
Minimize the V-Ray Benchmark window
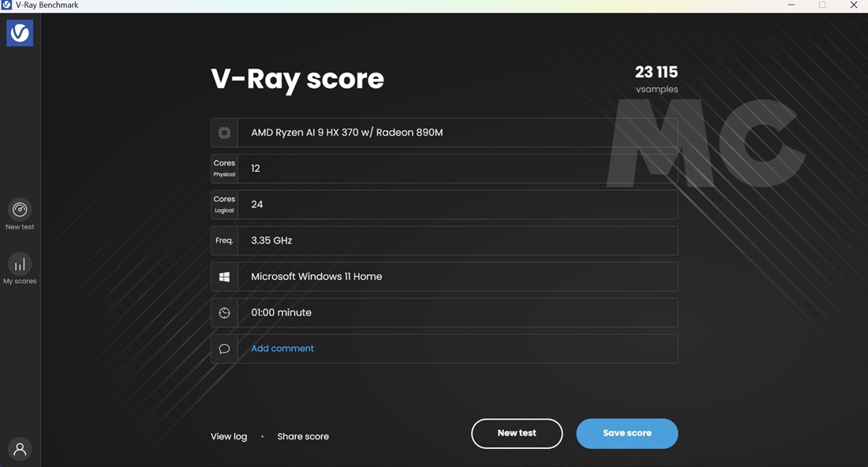791,6
